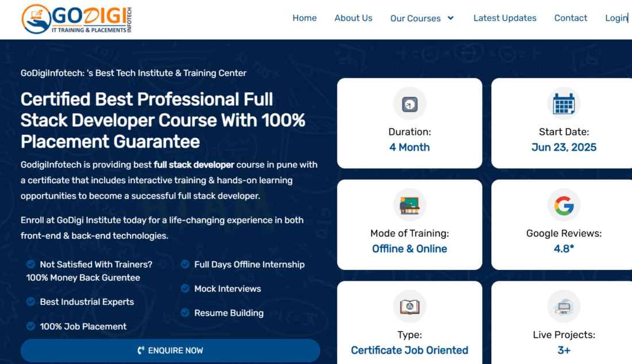This screenshot has height=364, width=632.
Task: Click the checkmark beside Best Industrial Experts
Action: [x=30, y=302]
